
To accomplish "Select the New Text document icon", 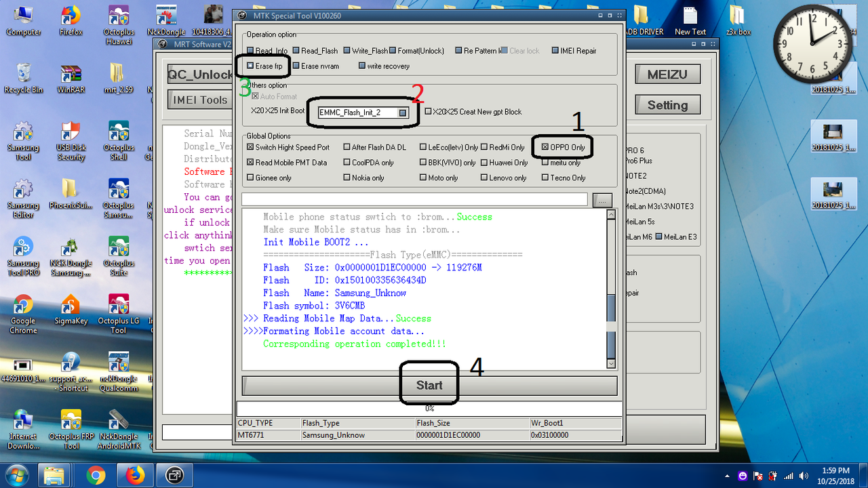I will (690, 20).
